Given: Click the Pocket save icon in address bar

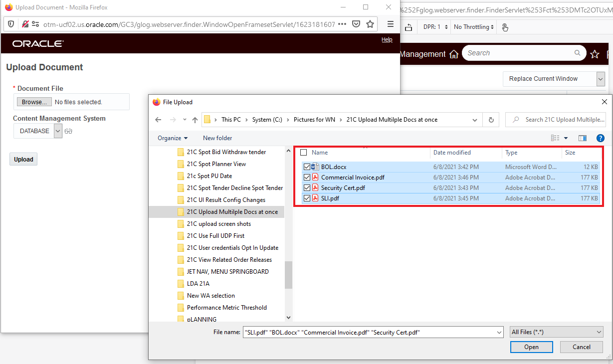Looking at the screenshot, I should coord(356,24).
